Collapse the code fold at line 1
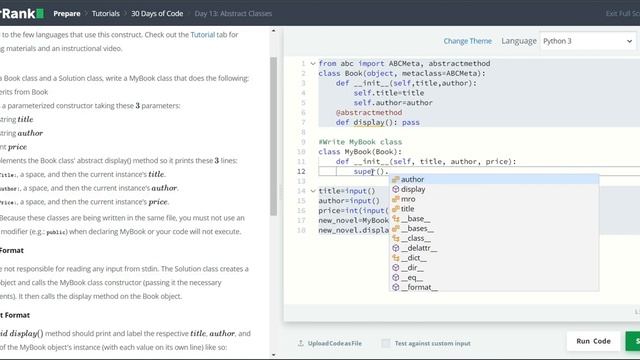Image resolution: width=640 pixels, height=360 pixels. click(313, 64)
